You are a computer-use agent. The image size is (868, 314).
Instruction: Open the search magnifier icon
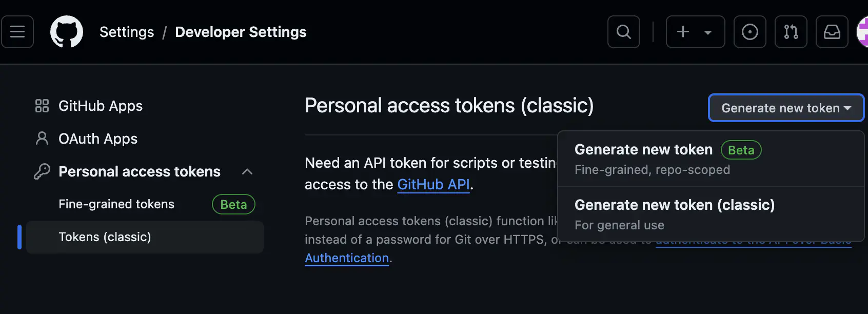623,31
